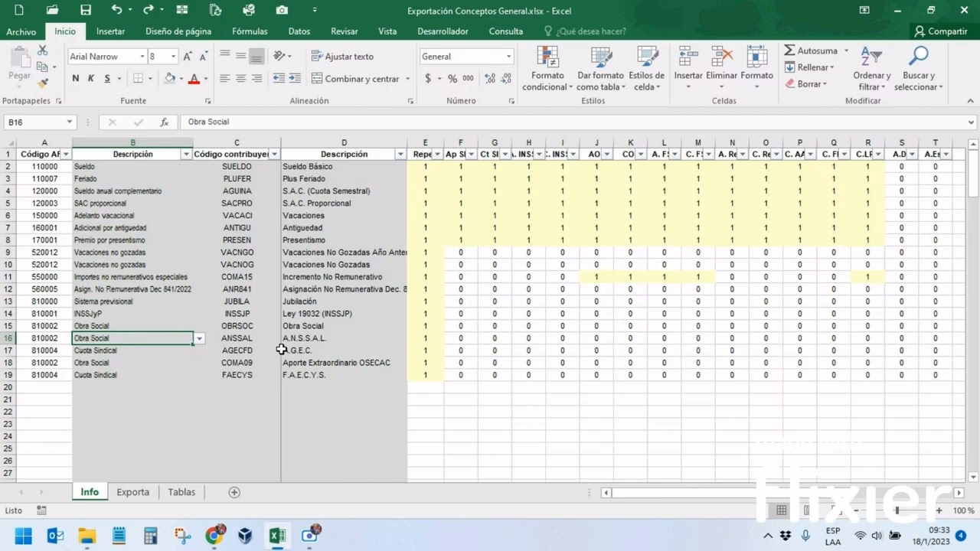
Task: Add new sheet with plus icon
Action: [x=234, y=492]
